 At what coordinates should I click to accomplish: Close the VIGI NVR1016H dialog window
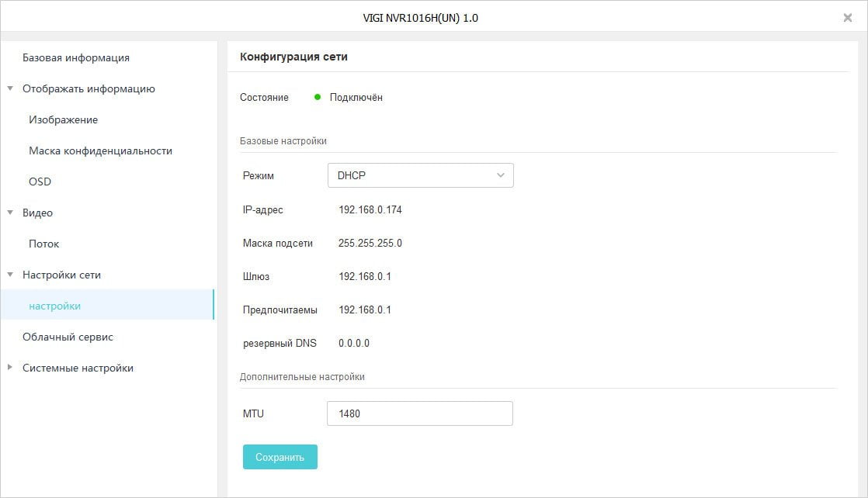(x=847, y=18)
